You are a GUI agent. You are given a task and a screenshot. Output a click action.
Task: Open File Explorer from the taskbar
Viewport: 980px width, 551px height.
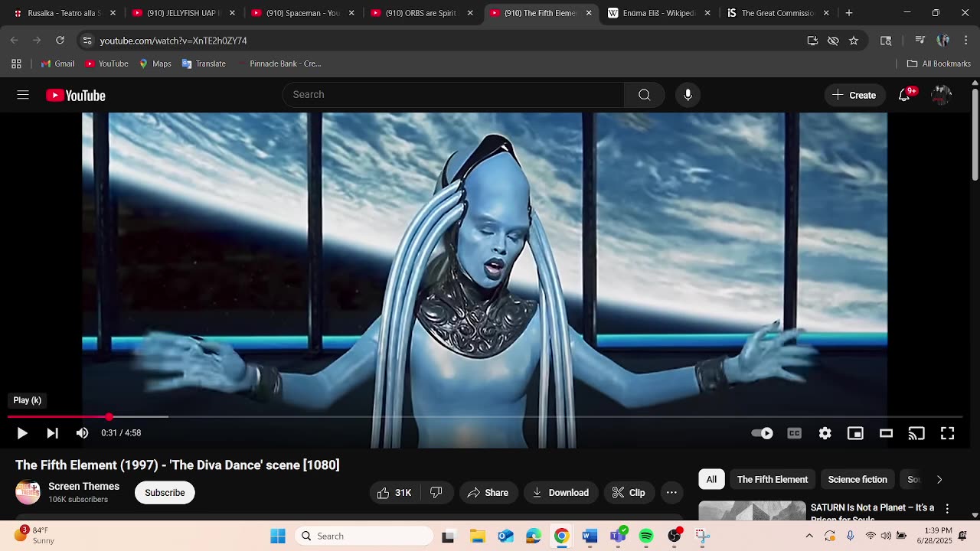coord(477,536)
